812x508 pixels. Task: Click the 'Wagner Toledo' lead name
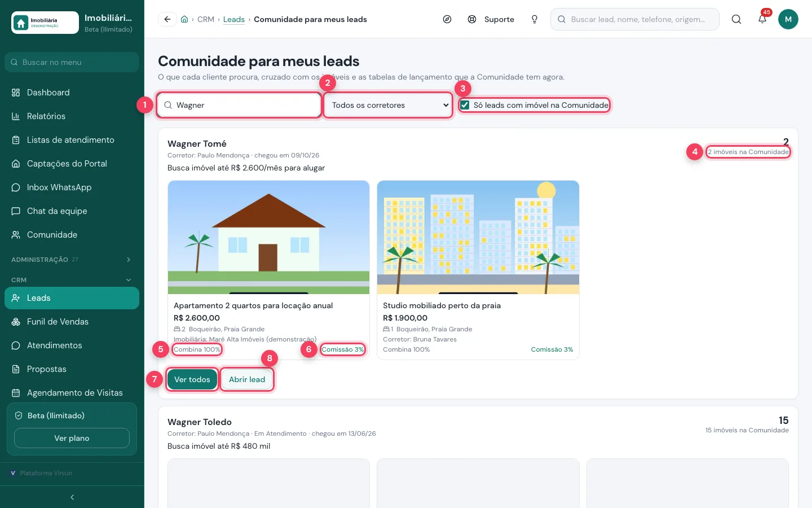(x=200, y=422)
